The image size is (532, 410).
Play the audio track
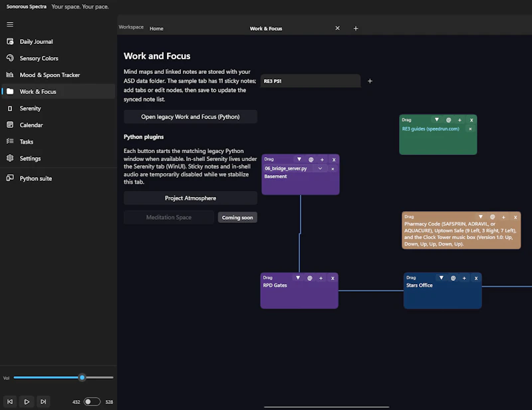pos(27,401)
